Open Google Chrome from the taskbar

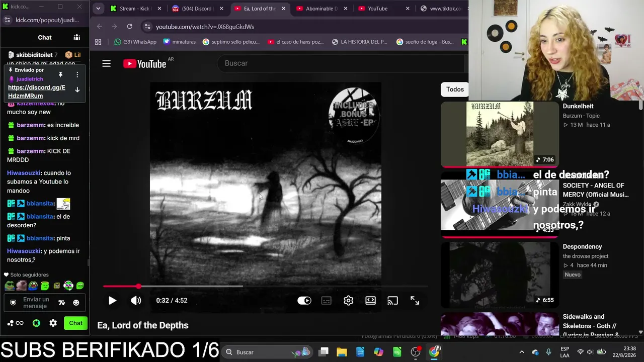point(434,352)
